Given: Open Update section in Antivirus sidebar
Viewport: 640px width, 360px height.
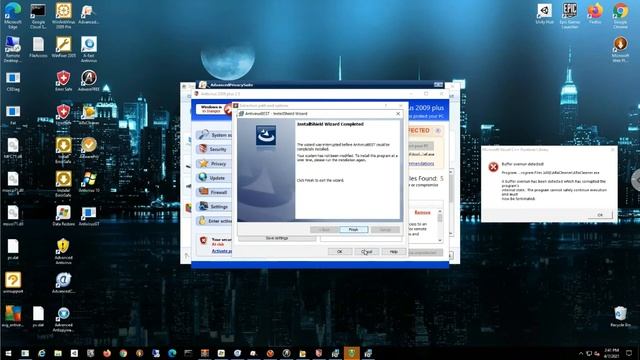Looking at the screenshot, I should point(215,178).
